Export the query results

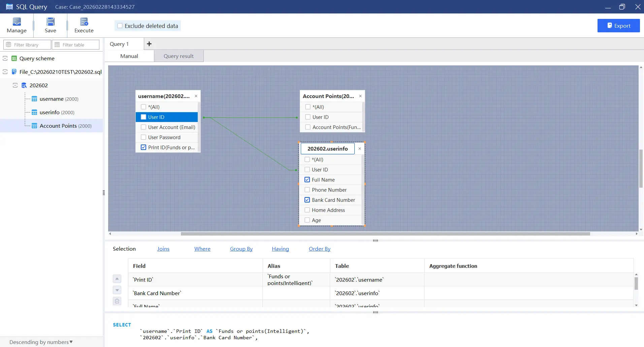[x=618, y=25]
